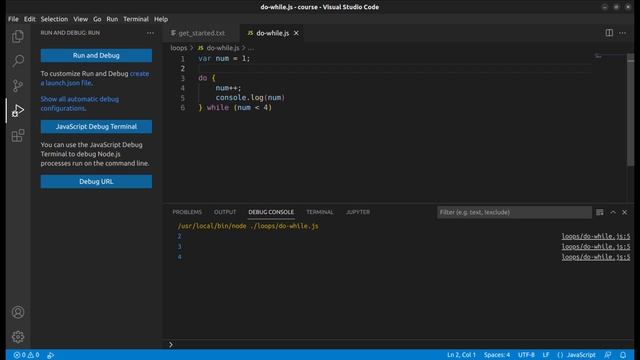Toggle debug console word wrap/clear icon
Viewport: 640px width, 360px height.
click(600, 212)
